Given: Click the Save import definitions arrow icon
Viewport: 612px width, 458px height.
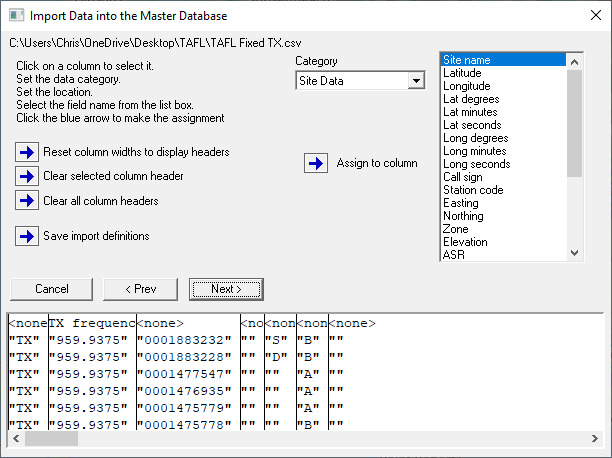Looking at the screenshot, I should pos(26,236).
